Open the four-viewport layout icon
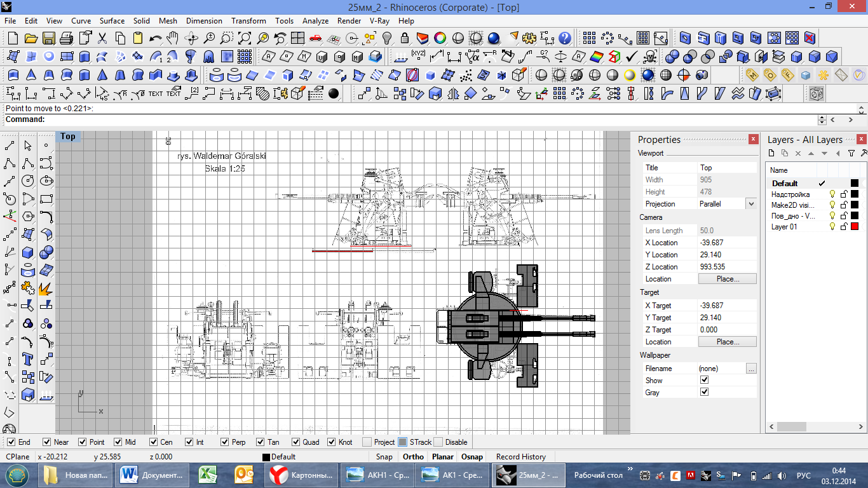 [298, 38]
